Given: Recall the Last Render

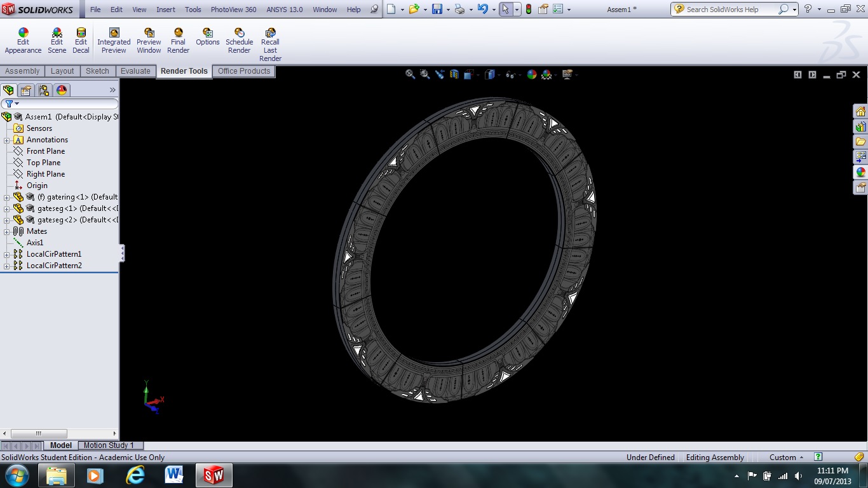Looking at the screenshot, I should [x=270, y=44].
